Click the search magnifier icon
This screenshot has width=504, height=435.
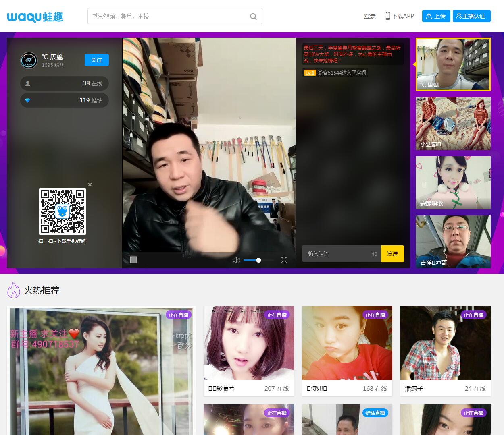(253, 17)
